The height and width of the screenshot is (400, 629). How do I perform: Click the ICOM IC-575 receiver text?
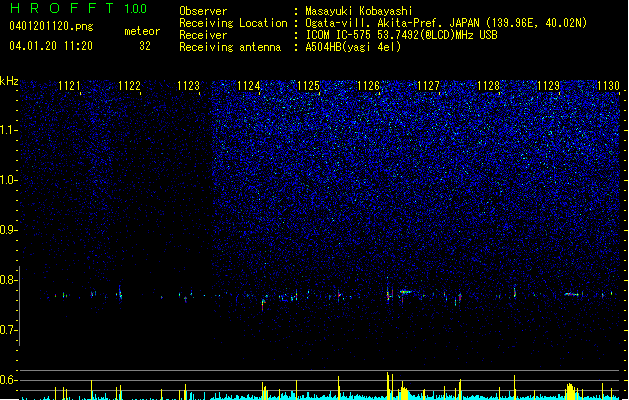[x=401, y=35]
